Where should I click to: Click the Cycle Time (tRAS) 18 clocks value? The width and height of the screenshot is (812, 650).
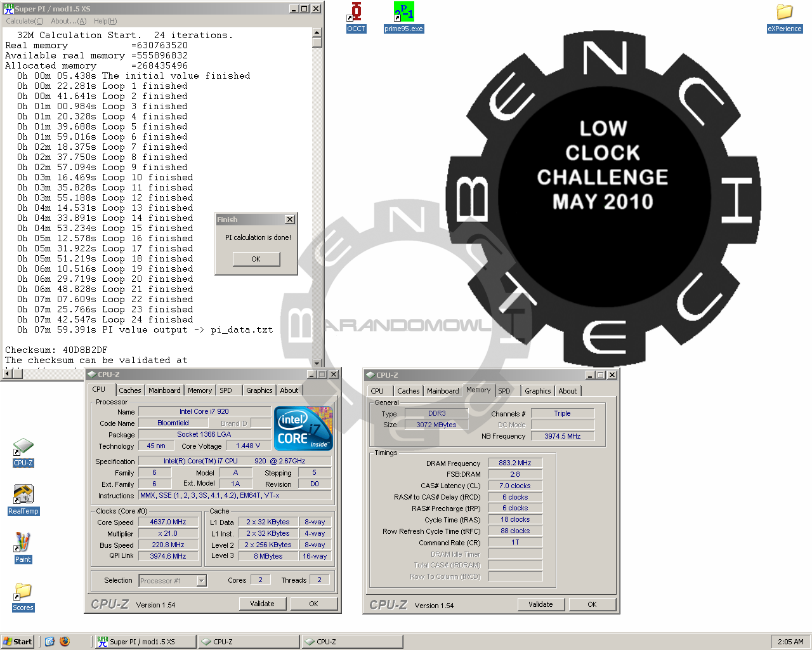(515, 519)
